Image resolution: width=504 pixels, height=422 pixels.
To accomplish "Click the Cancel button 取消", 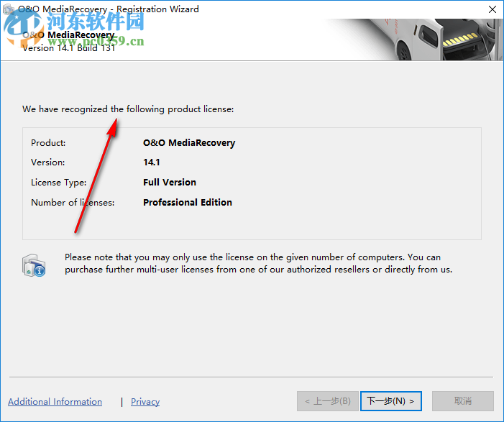I will click(462, 401).
